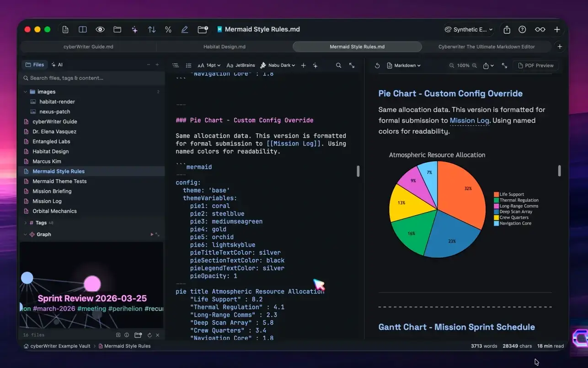Click the info icon in sidebar footer
Screen dimensions: 588x368
click(127, 335)
